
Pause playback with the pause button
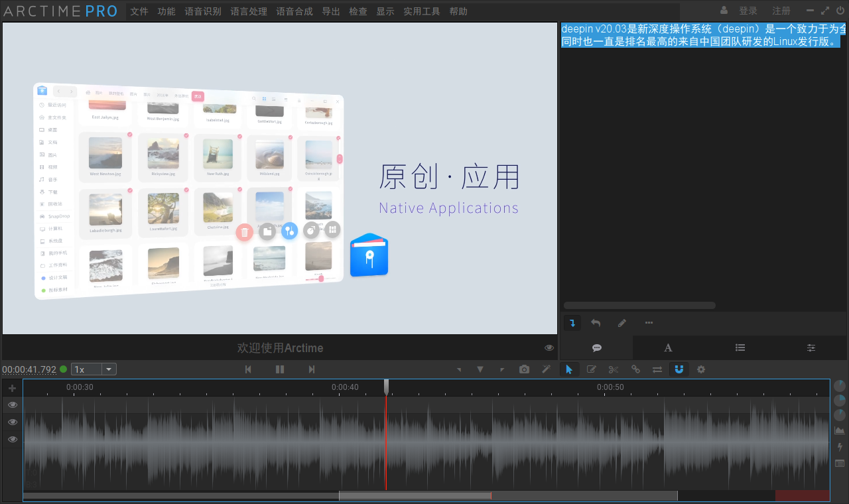tap(280, 369)
